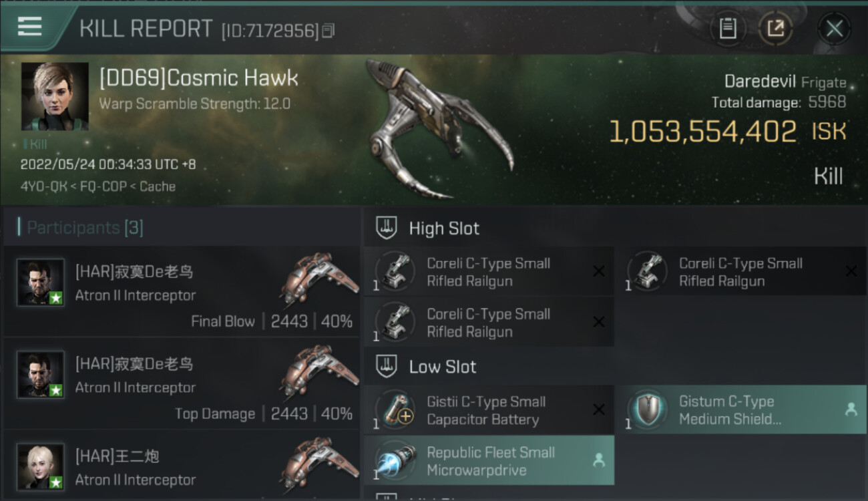Select Top Damage participant portrait
This screenshot has width=868, height=501.
coord(41,375)
